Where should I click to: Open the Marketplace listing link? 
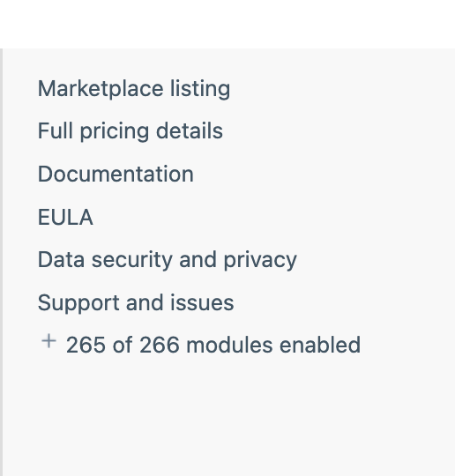pyautogui.click(x=134, y=89)
